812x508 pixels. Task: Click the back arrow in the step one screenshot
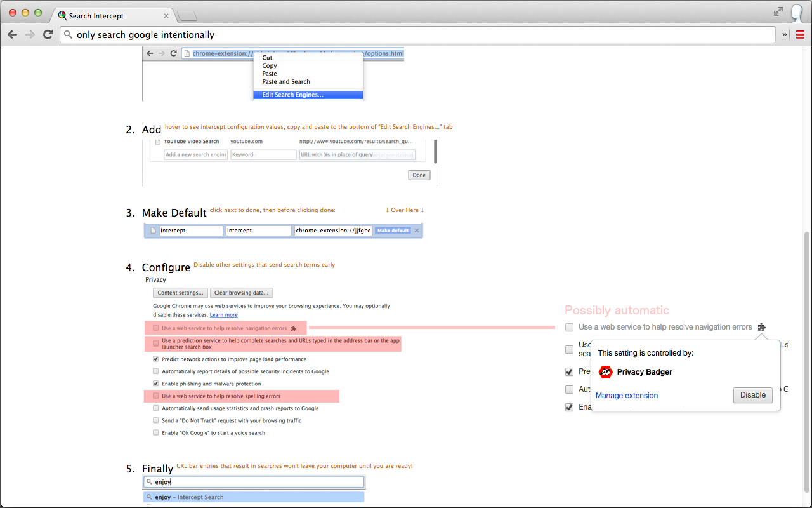tap(150, 53)
